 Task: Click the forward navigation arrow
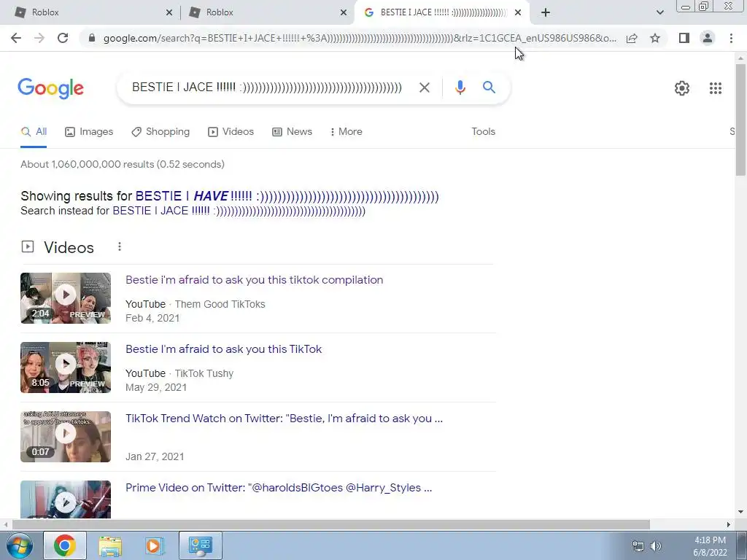point(39,38)
